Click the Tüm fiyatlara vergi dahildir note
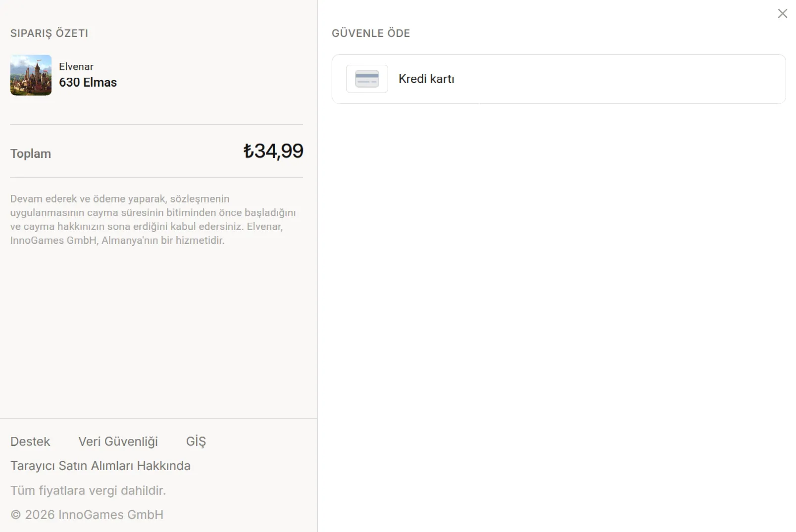The image size is (796, 532). click(88, 490)
